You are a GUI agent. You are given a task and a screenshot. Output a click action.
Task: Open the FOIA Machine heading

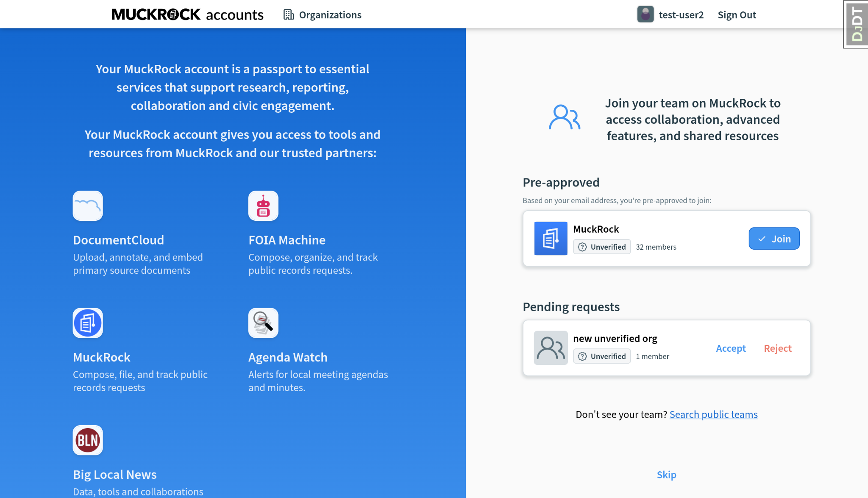287,240
